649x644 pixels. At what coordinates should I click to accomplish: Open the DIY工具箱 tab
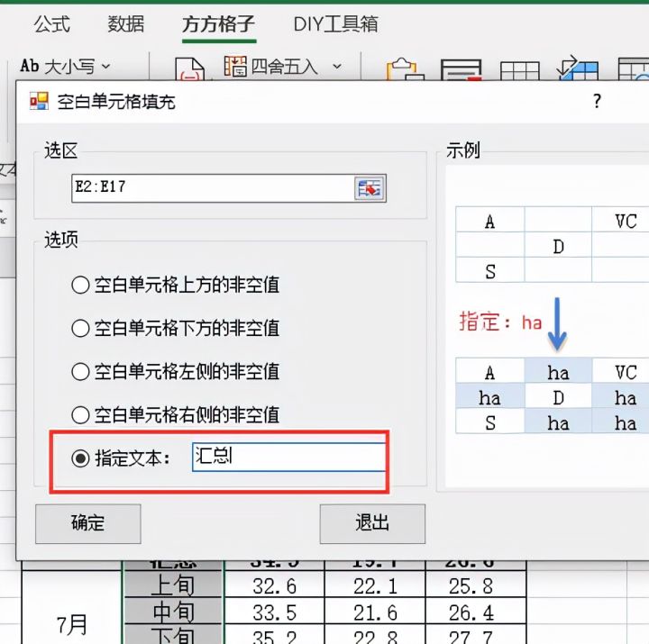pyautogui.click(x=335, y=24)
